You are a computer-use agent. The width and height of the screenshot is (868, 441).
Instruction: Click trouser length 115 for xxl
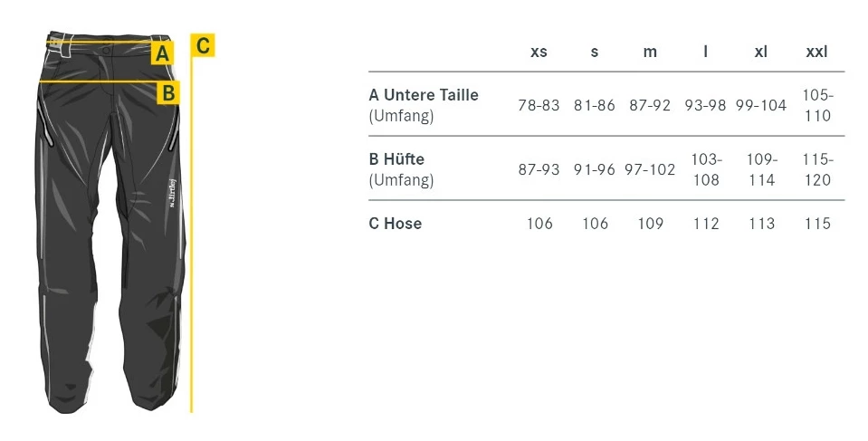tap(817, 224)
